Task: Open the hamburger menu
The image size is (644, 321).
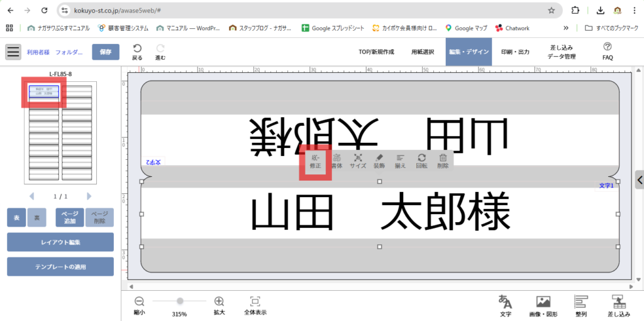Action: (x=14, y=52)
